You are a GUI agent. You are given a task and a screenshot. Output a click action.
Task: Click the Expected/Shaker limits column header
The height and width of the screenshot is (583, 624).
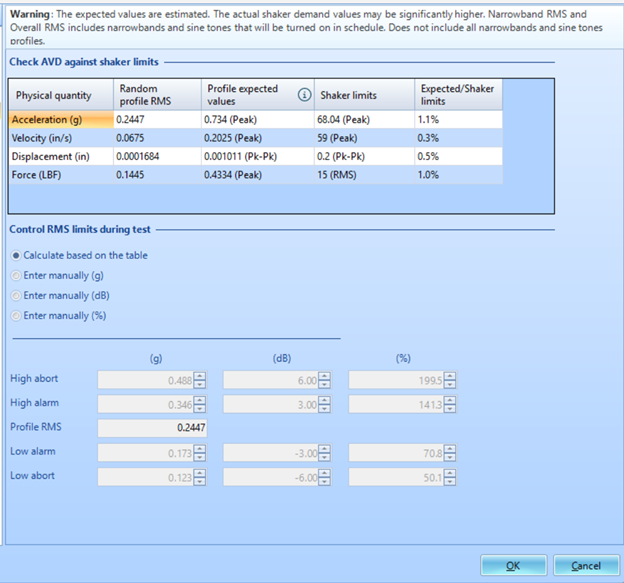tap(455, 95)
